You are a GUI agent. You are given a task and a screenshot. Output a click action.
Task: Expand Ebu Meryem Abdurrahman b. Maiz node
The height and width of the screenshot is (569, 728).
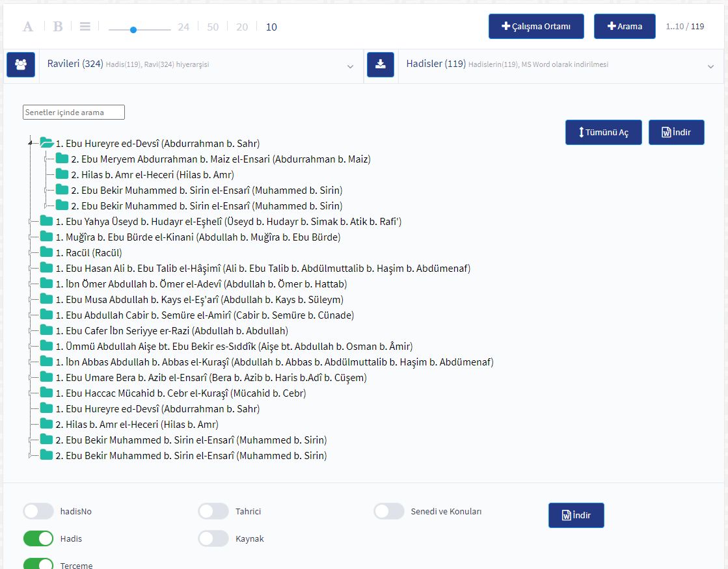pos(46,159)
